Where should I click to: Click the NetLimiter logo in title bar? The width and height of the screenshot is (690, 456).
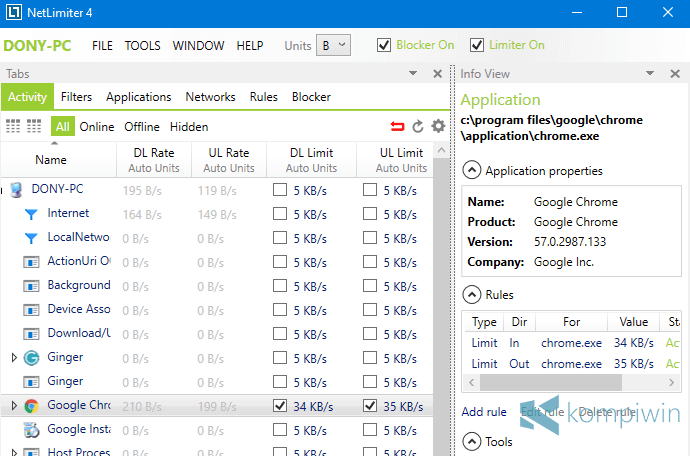tap(14, 12)
